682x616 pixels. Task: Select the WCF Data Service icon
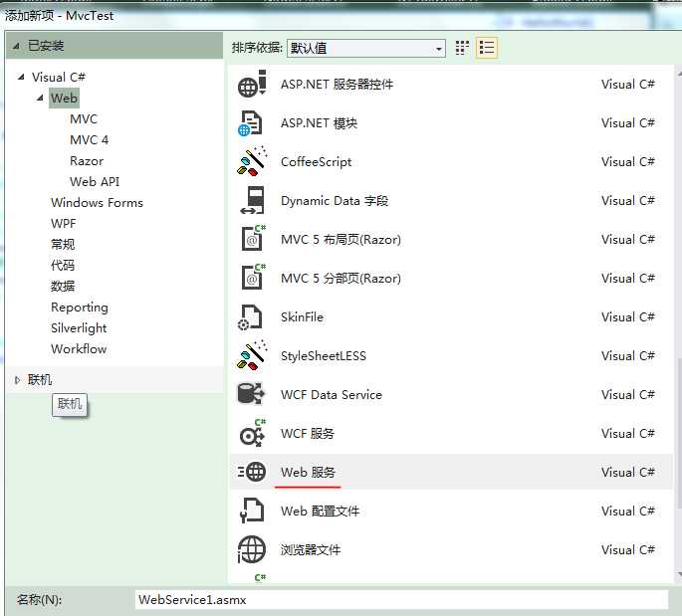(251, 394)
